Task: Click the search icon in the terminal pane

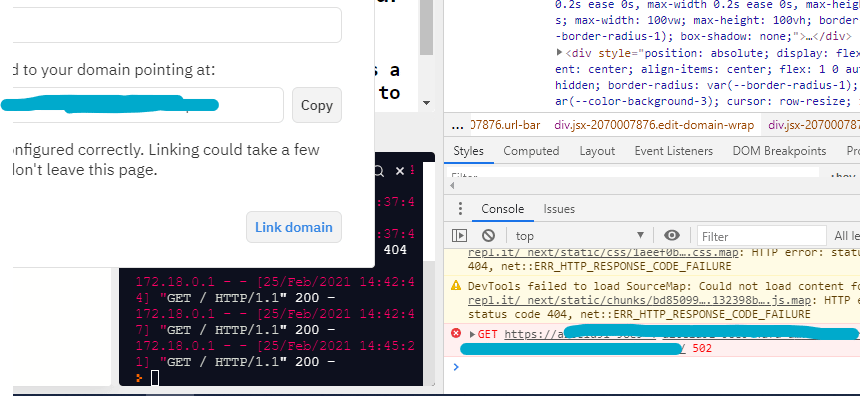Action: coord(379,172)
